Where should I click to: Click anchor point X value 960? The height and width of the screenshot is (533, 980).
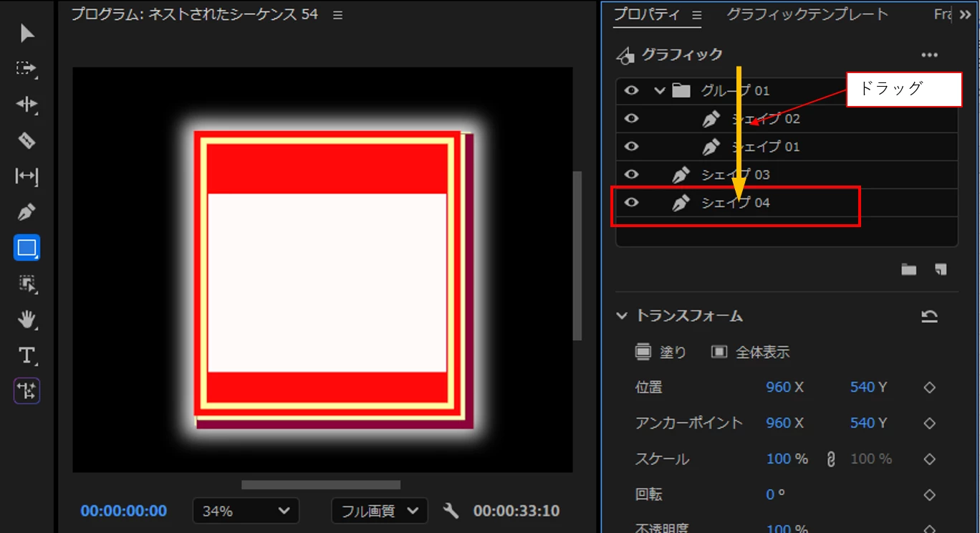pyautogui.click(x=778, y=423)
